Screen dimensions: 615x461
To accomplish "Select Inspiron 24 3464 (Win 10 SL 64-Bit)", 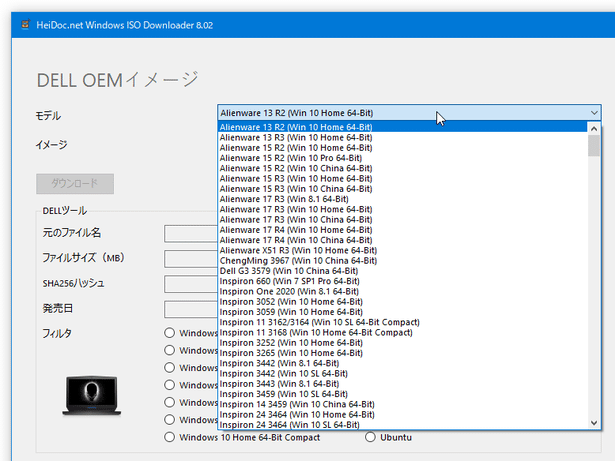I will tap(402, 425).
